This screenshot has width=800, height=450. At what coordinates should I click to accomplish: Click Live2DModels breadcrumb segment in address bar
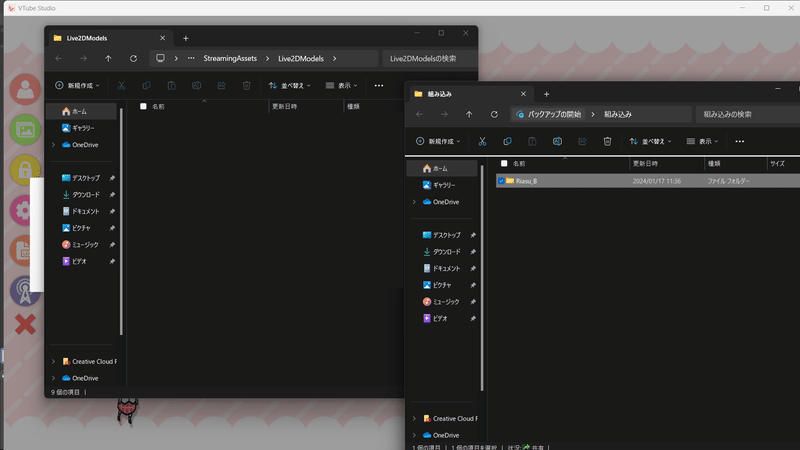click(x=301, y=59)
